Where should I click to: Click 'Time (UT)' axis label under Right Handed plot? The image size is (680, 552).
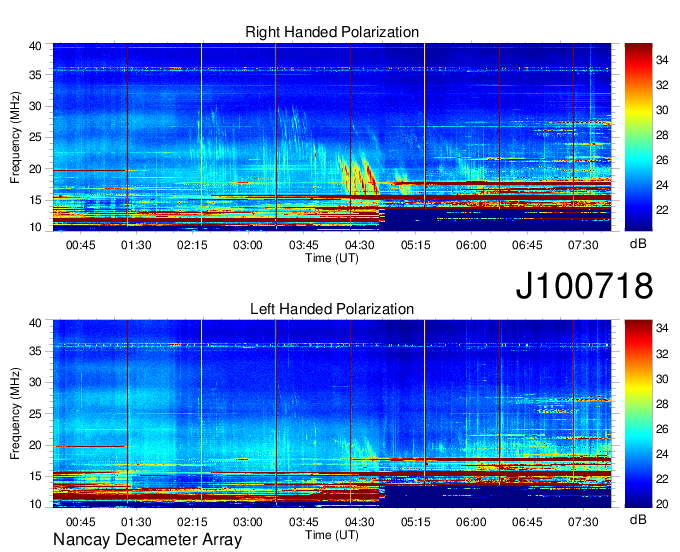tap(332, 258)
